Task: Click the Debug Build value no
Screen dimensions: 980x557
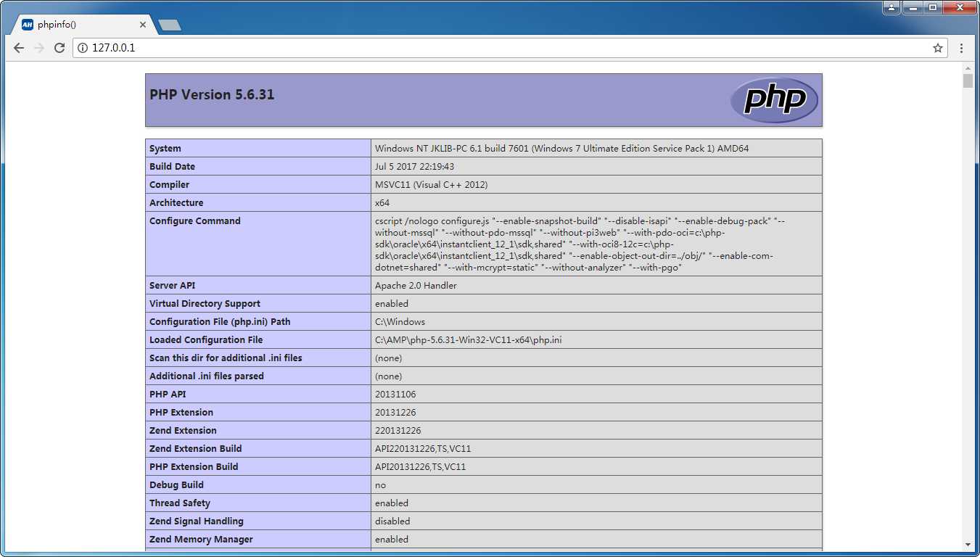Action: 380,485
